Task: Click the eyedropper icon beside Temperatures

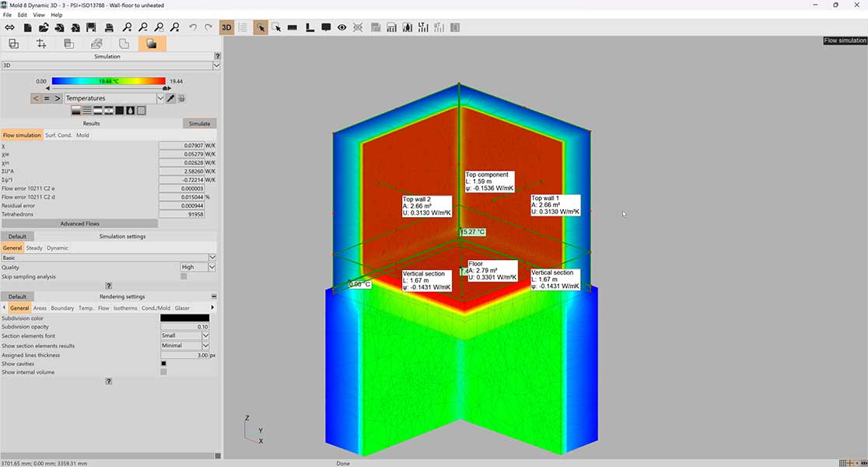Action: point(170,98)
